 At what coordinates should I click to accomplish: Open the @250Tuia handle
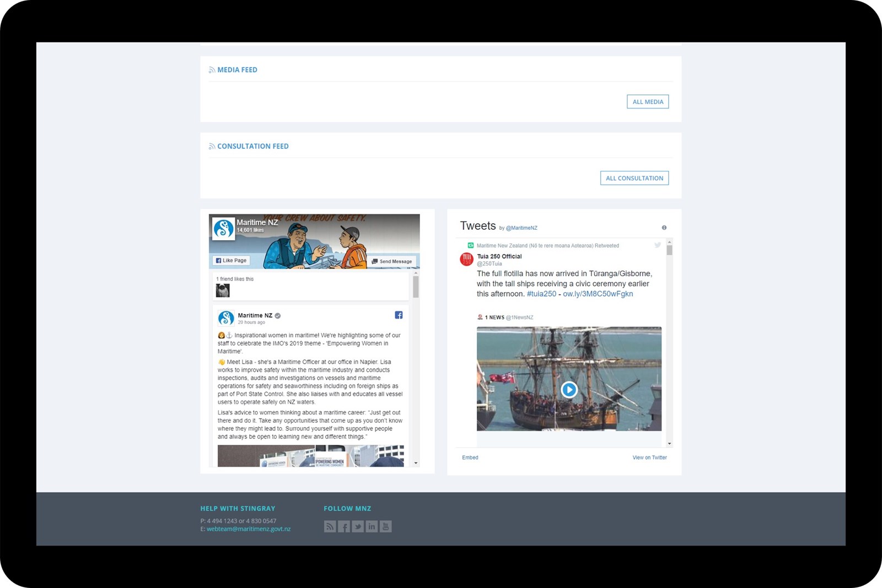click(x=490, y=264)
